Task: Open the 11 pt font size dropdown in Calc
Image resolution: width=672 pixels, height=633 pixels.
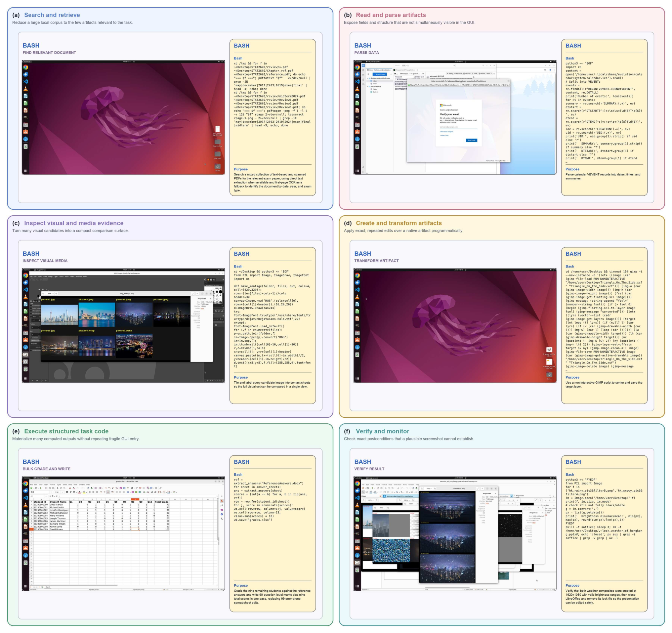Action: tap(63, 493)
